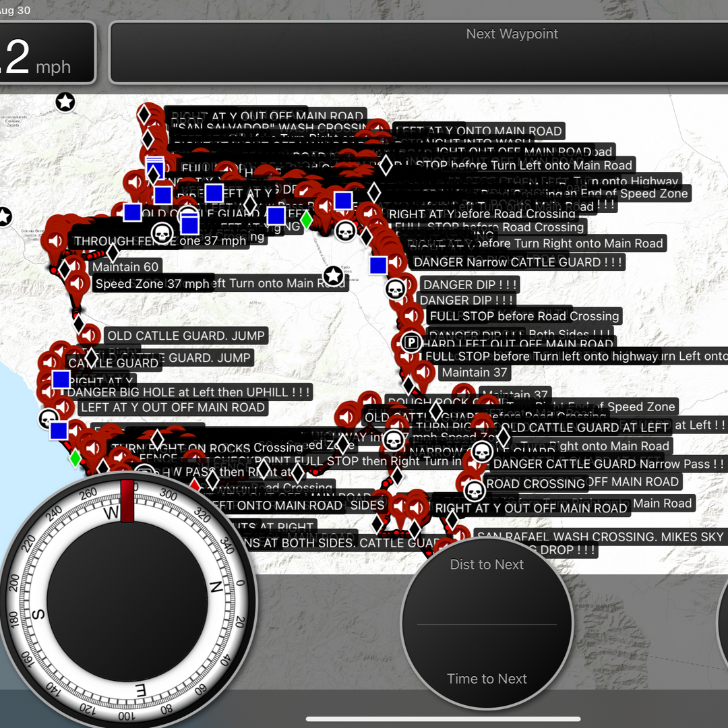Select blue square beside DANGER Narrow CATTLE GUARD
728x728 pixels.
pos(378,265)
